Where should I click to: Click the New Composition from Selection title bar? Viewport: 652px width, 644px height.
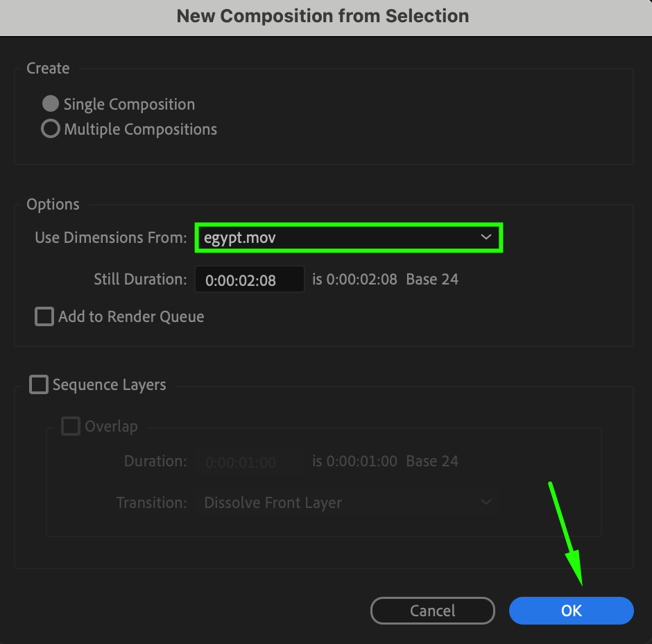[323, 16]
